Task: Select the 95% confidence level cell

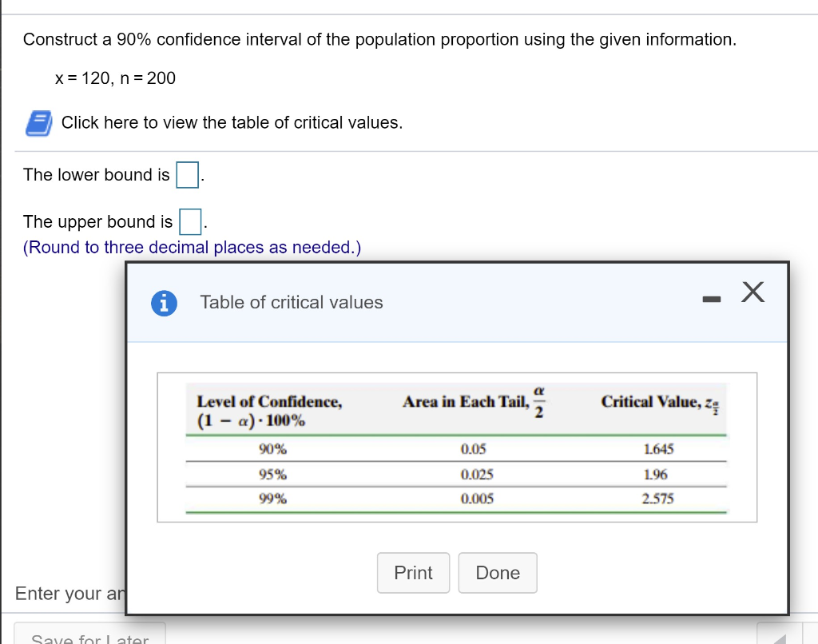Action: (273, 475)
